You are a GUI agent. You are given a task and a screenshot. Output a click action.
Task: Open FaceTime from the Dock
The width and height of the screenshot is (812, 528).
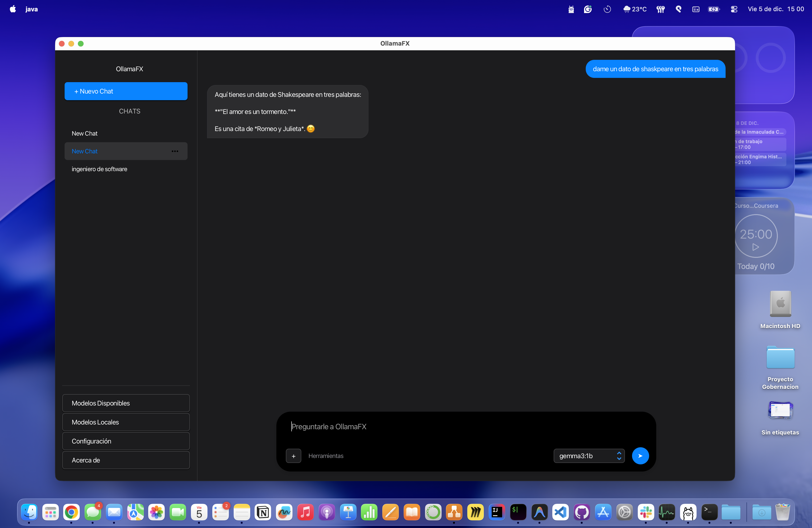[x=178, y=512]
